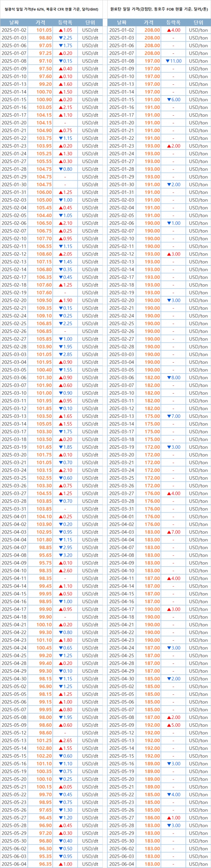Click the blue down arrow beside 11.00 on 2025-01-08
Viewport: 211px width, 868px height.
pos(167,61)
